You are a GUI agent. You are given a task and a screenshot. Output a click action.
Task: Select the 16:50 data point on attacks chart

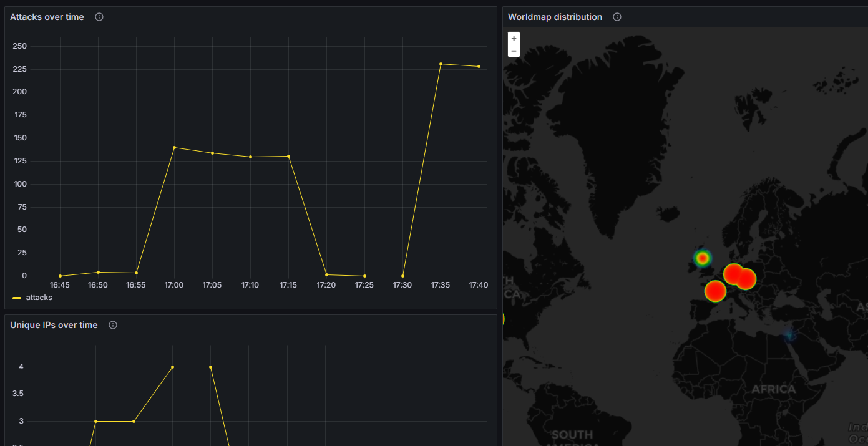(x=98, y=272)
